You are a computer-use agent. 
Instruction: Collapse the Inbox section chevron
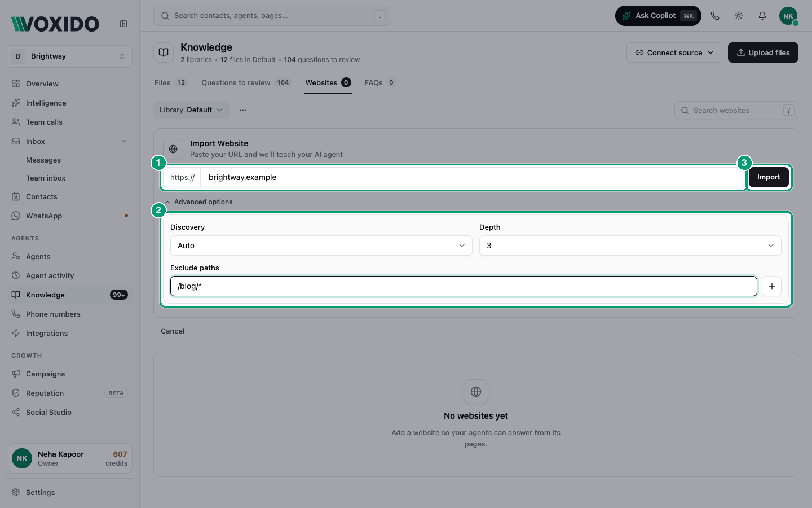pos(124,141)
